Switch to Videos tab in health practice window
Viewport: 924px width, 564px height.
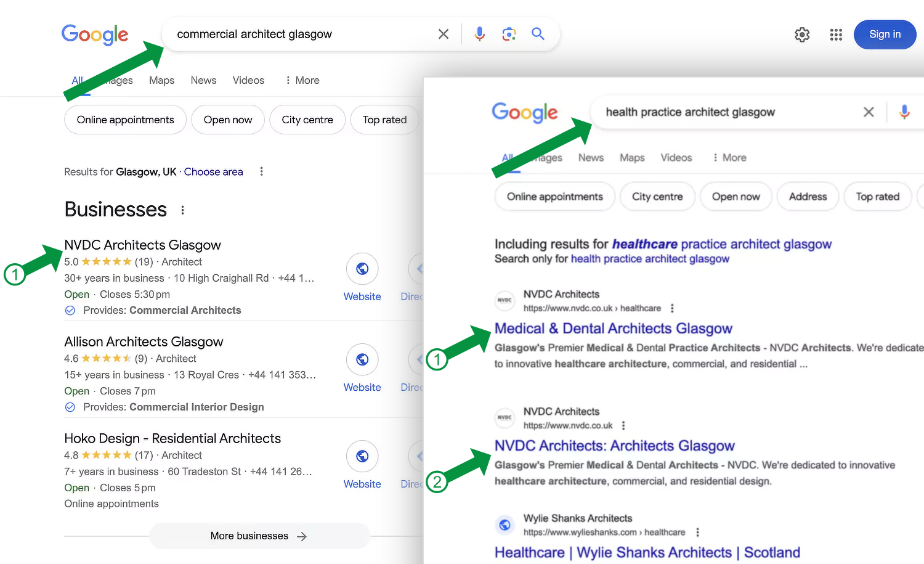(676, 158)
